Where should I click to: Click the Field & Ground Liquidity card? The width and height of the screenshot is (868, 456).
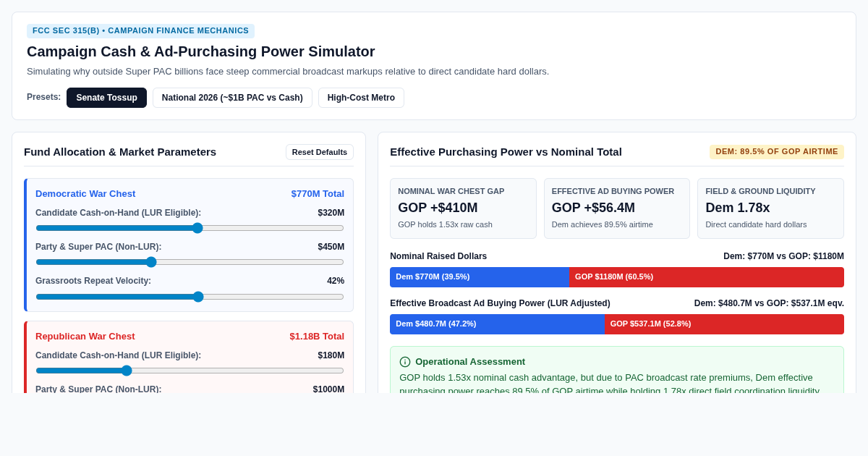pyautogui.click(x=771, y=208)
